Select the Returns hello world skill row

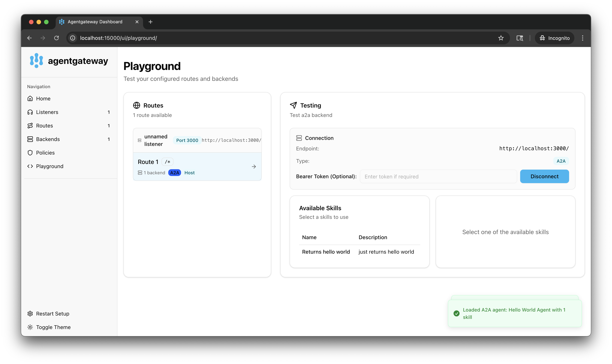(x=326, y=252)
